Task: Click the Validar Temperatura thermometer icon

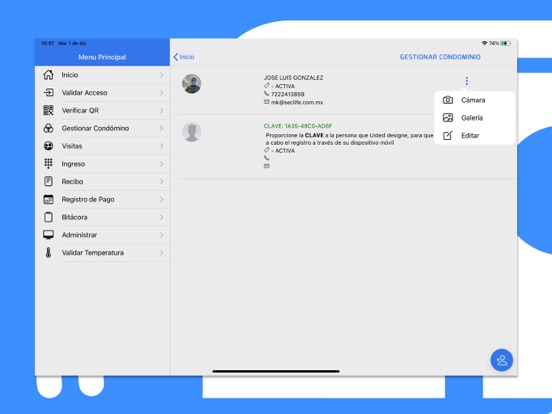Action: pyautogui.click(x=48, y=252)
